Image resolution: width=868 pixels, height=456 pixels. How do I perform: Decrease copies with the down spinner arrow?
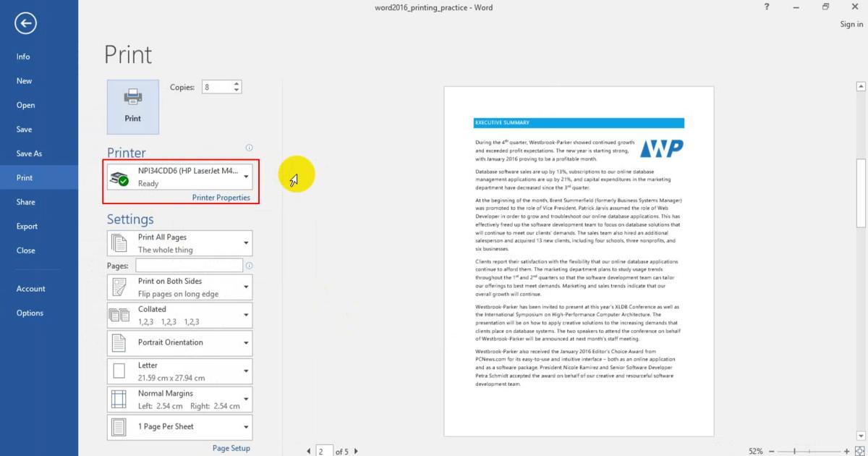[237, 90]
